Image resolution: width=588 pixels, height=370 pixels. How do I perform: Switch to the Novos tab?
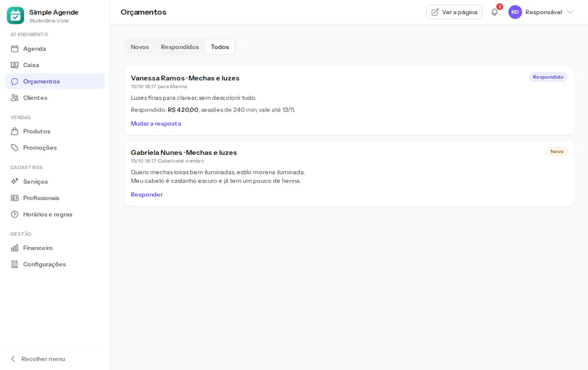tap(140, 47)
